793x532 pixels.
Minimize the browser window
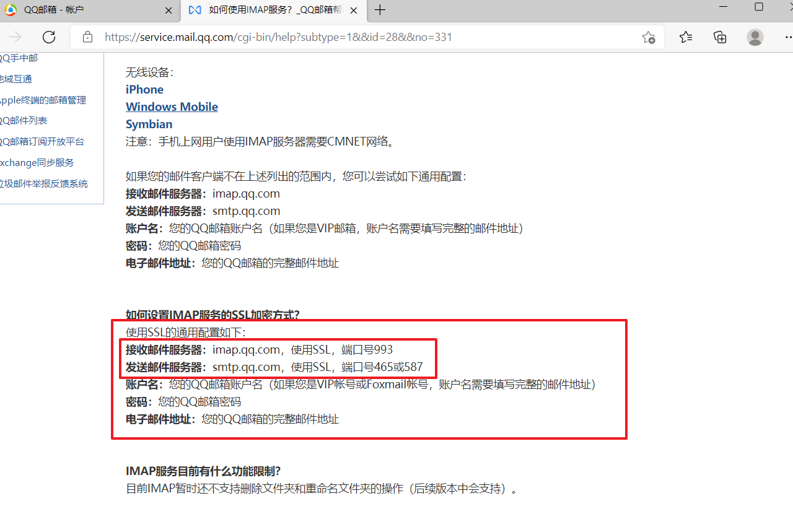tap(724, 7)
